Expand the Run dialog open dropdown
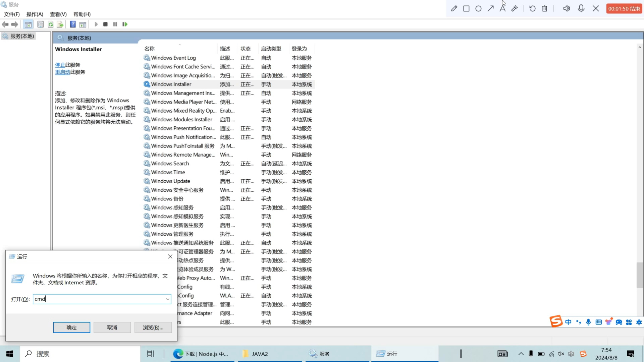644x362 pixels. pos(167,299)
